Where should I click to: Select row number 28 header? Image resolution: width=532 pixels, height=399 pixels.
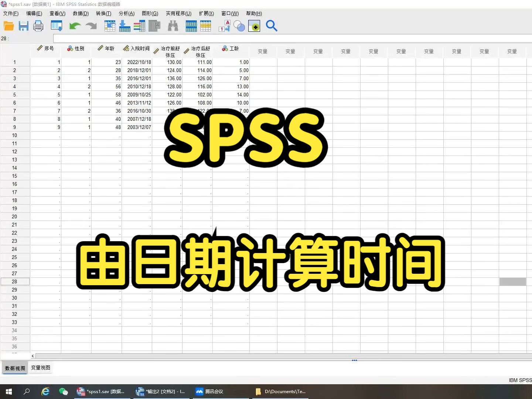[15, 282]
